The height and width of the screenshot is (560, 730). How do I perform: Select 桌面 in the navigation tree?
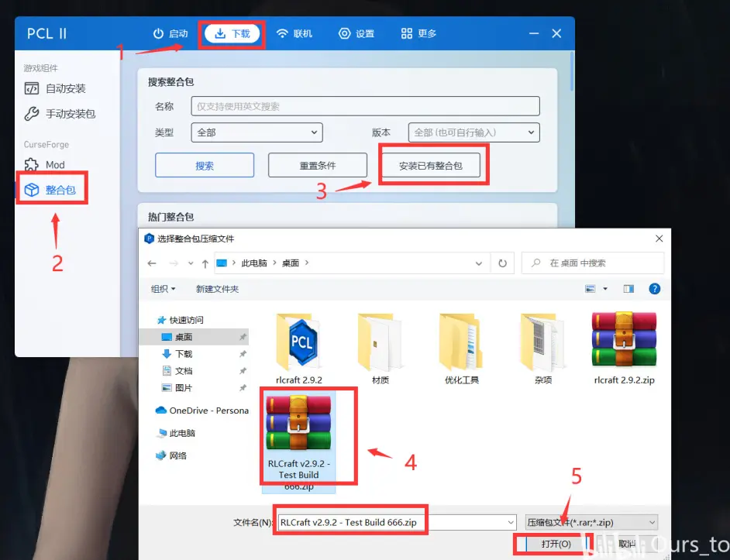pos(195,337)
